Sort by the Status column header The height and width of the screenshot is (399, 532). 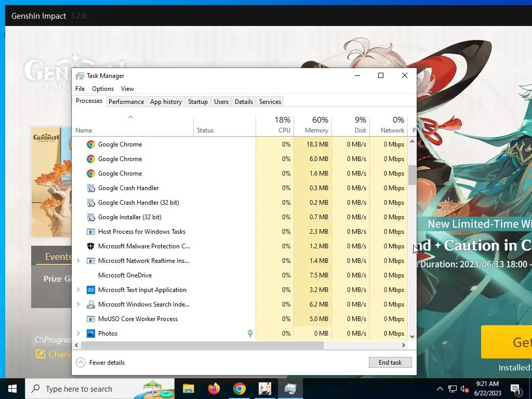coord(224,126)
